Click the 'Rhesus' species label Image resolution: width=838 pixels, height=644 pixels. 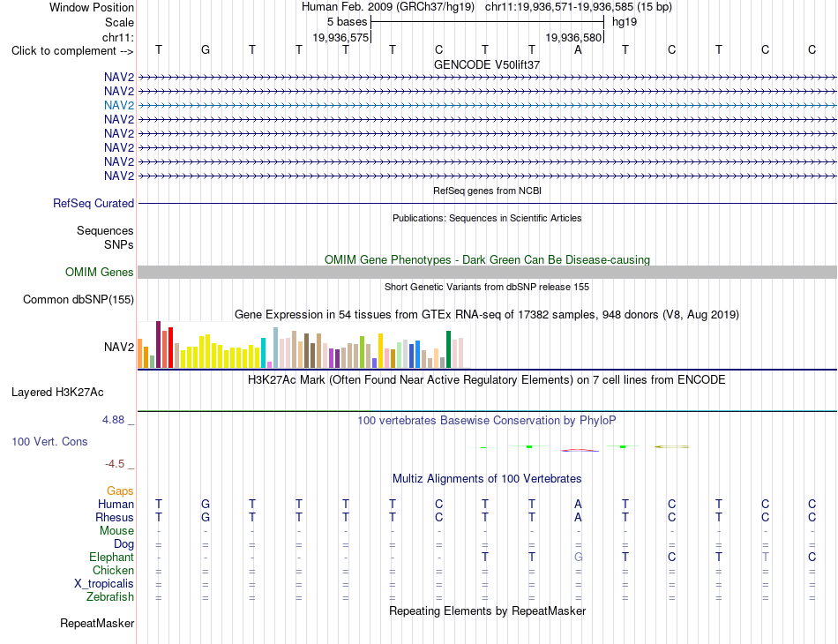[115, 517]
